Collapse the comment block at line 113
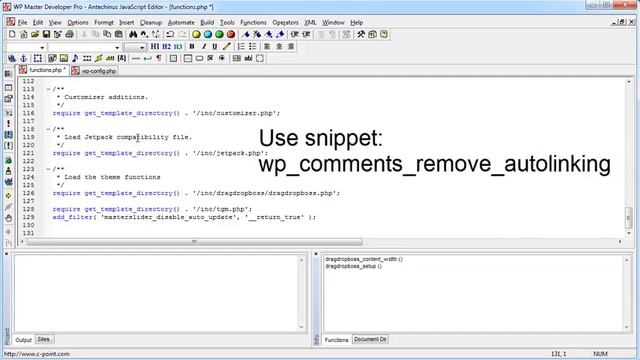This screenshot has width=640, height=360. pos(48,89)
